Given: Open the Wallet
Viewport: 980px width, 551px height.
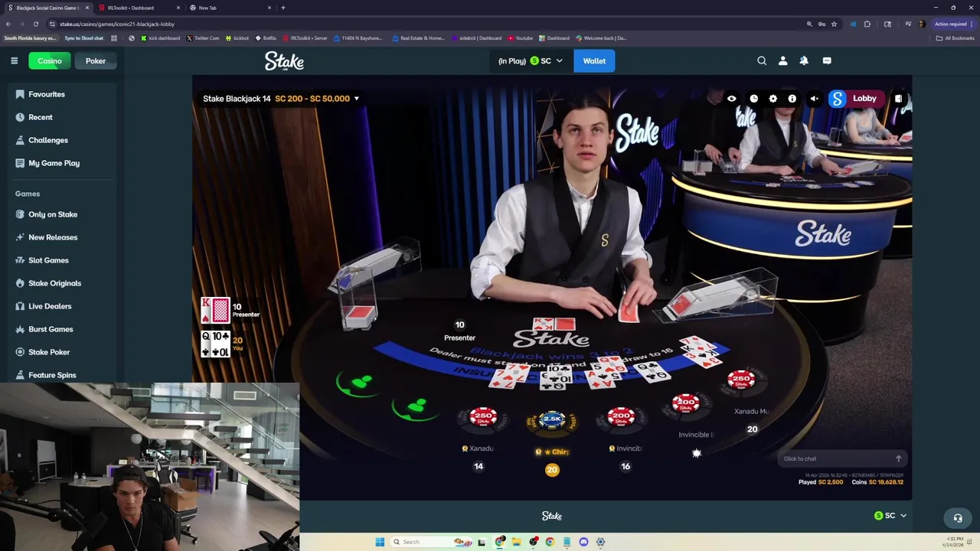Looking at the screenshot, I should 594,60.
